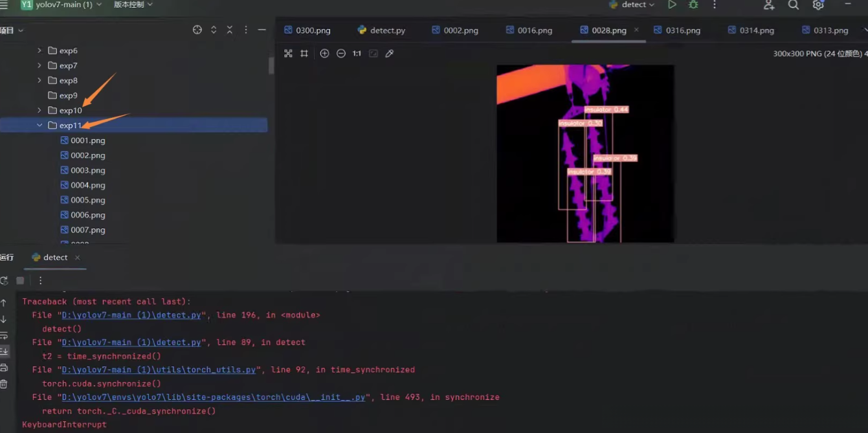This screenshot has width=868, height=433.
Task: Toggle scroll to end of console
Action: tap(4, 351)
